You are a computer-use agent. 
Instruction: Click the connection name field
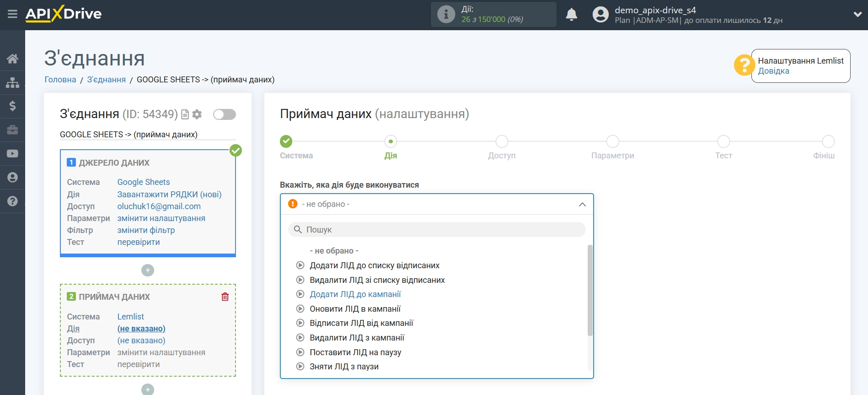(x=148, y=135)
